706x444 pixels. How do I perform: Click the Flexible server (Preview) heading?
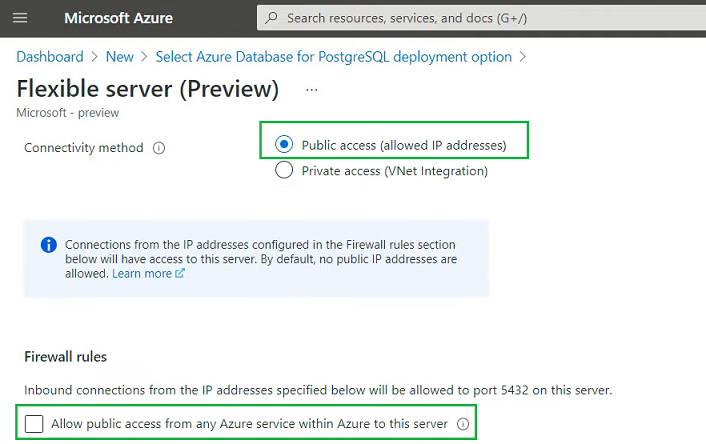pyautogui.click(x=148, y=89)
